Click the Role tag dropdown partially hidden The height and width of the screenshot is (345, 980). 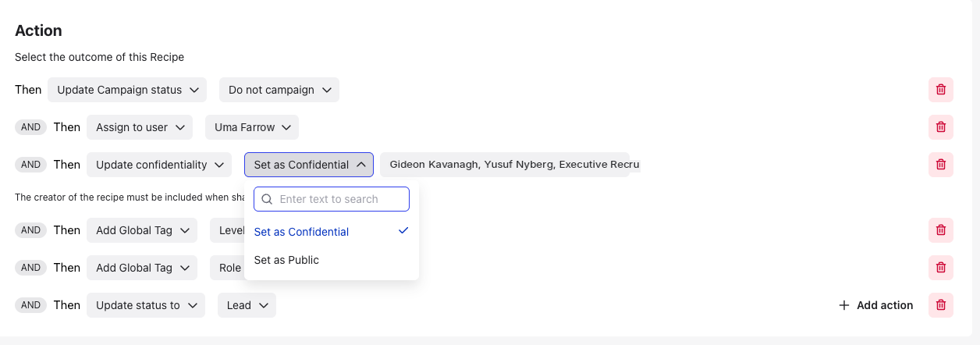[228, 268]
